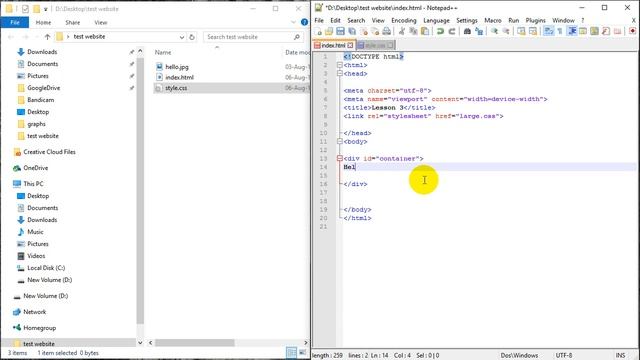Select index.html in the file list
The height and width of the screenshot is (360, 640).
pos(179,77)
